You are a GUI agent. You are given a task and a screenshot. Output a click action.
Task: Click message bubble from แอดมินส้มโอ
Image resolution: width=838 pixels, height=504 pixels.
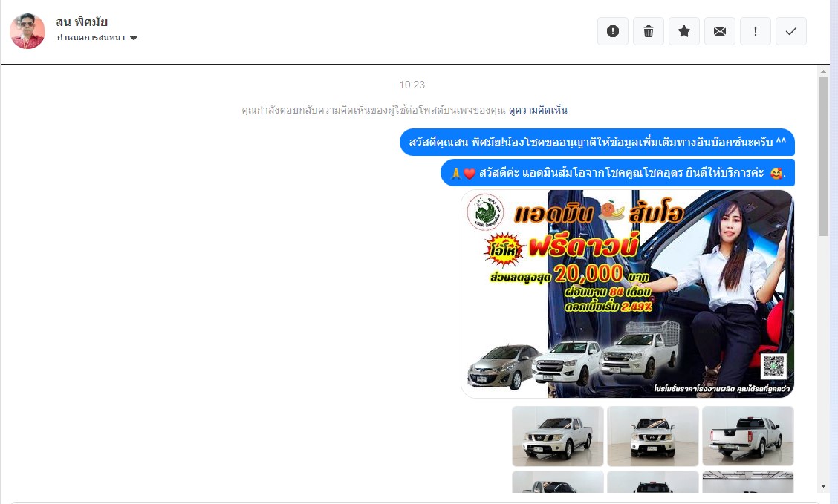pyautogui.click(x=617, y=173)
